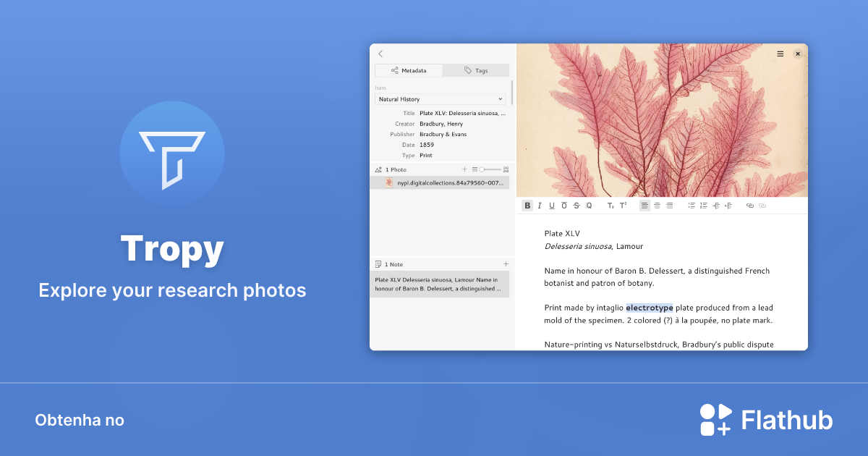Insert a numbered list

coord(704,206)
